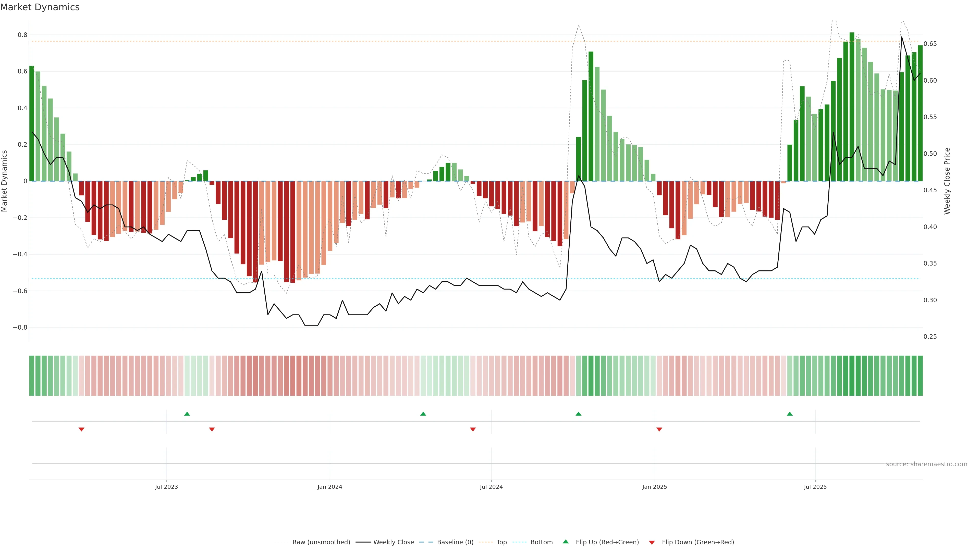Toggle the Baseline (0) legend entry
980x551 pixels.
pyautogui.click(x=455, y=542)
